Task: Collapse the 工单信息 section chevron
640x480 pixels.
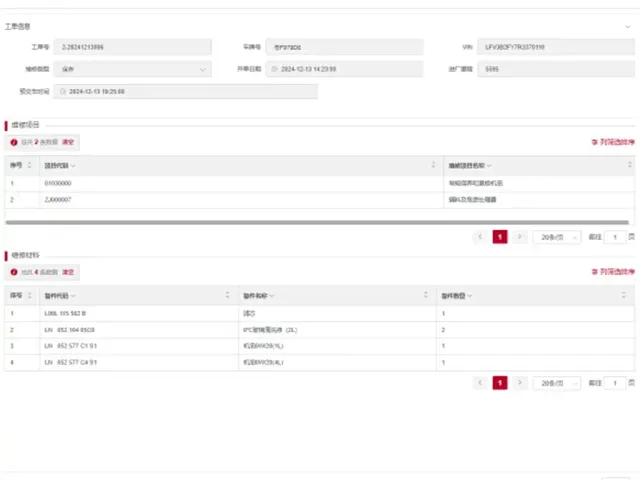Action: tap(627, 27)
